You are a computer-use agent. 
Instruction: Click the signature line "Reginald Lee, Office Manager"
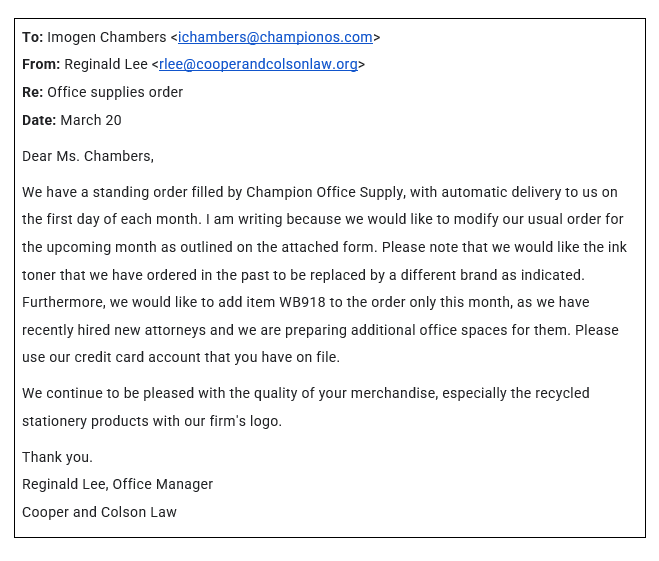117,484
